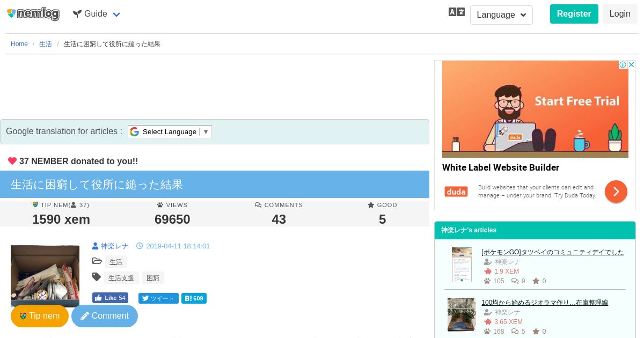Click the 43 comments count
Viewport: 644px width, 338px height.
pyautogui.click(x=279, y=219)
